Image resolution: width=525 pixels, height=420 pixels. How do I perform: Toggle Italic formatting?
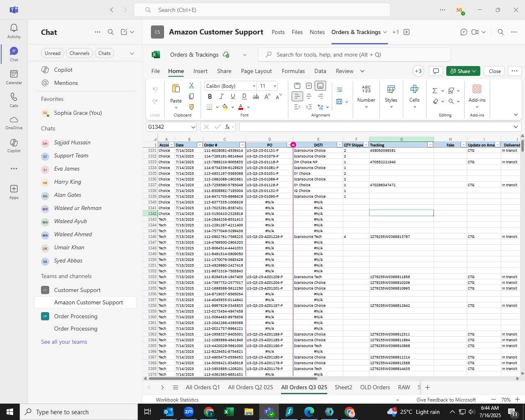click(x=221, y=96)
